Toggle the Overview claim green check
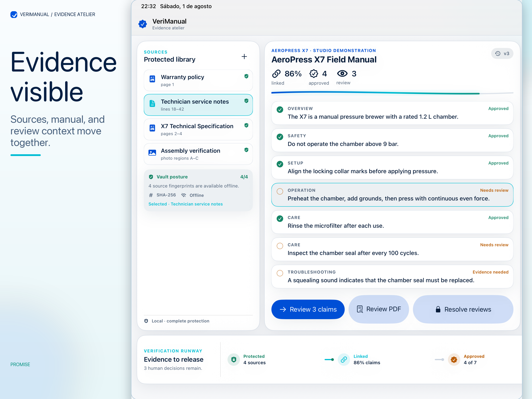This screenshot has width=532, height=399. coord(280,110)
